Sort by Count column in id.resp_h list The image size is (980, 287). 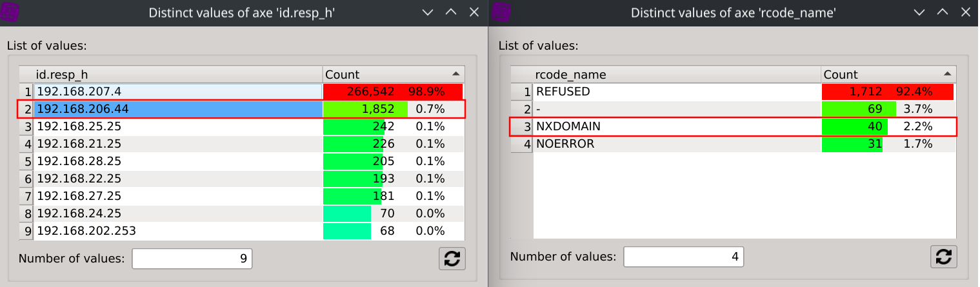(393, 74)
